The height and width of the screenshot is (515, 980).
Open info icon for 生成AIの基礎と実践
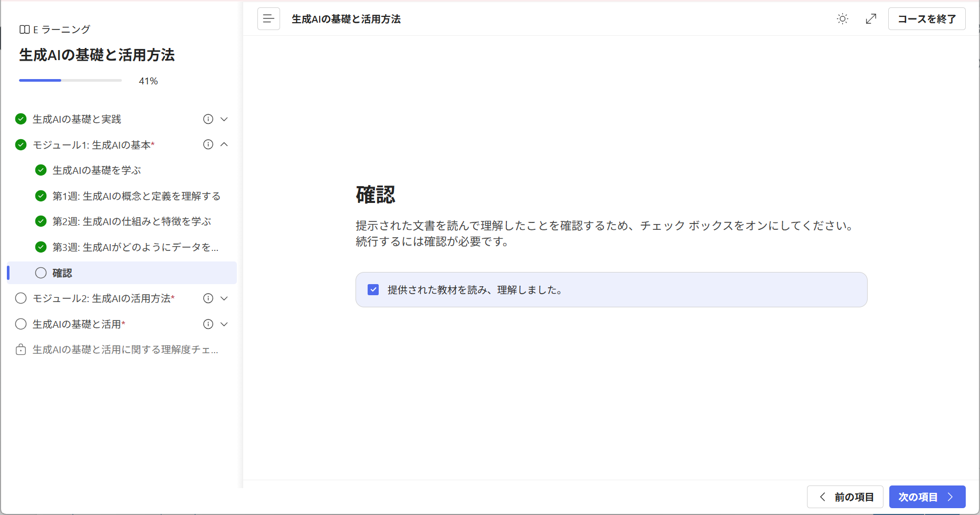(208, 119)
